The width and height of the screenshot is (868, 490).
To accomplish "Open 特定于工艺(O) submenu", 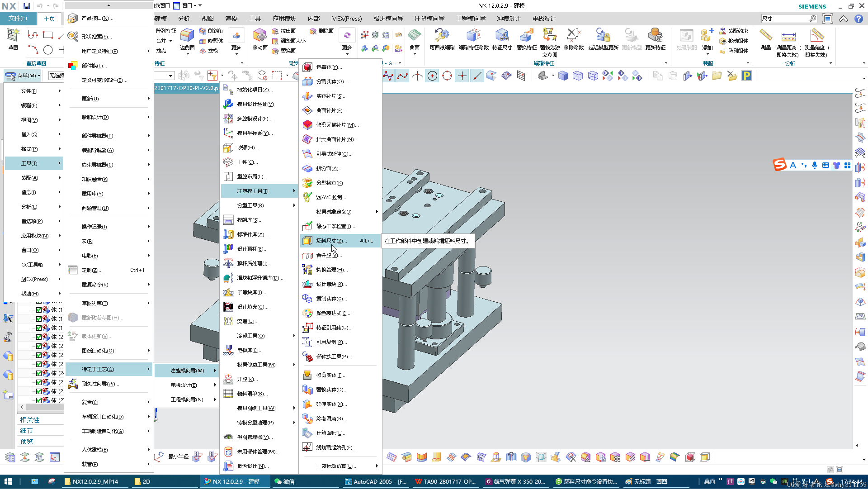I will 108,369.
